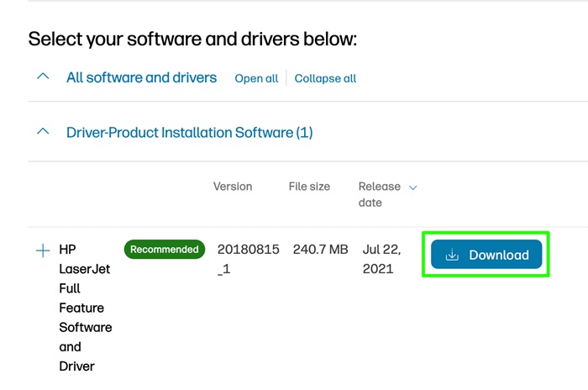This screenshot has height=390, width=588.
Task: Collapse the Driver-Product Installation Software chevron
Action: click(x=43, y=131)
